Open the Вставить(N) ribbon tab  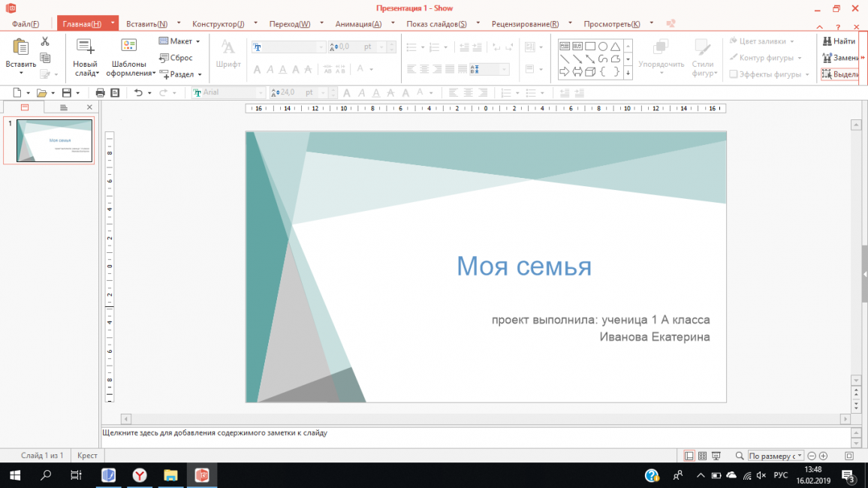pyautogui.click(x=146, y=24)
